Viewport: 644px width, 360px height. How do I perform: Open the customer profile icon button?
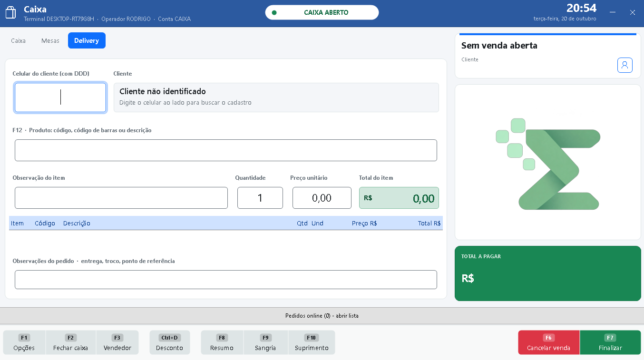tap(625, 65)
